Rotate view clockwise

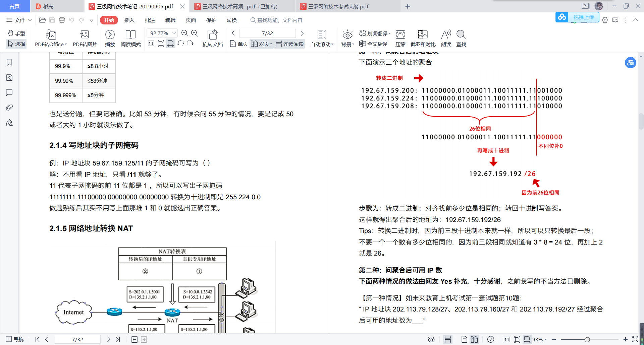pos(190,44)
